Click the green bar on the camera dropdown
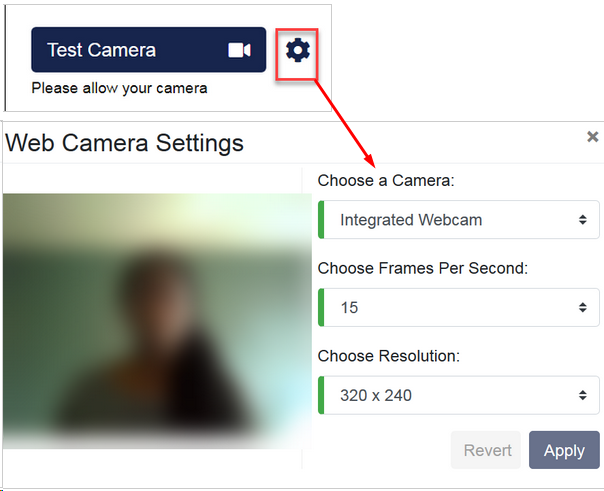 pyautogui.click(x=321, y=220)
